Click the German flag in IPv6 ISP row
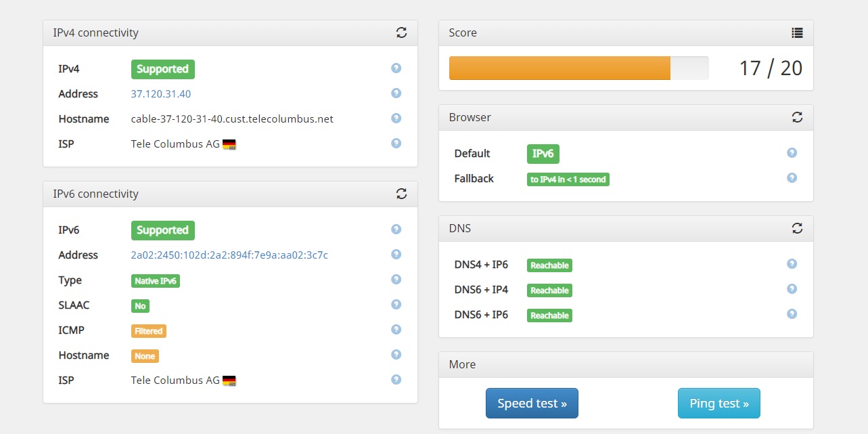This screenshot has height=434, width=868. [229, 381]
